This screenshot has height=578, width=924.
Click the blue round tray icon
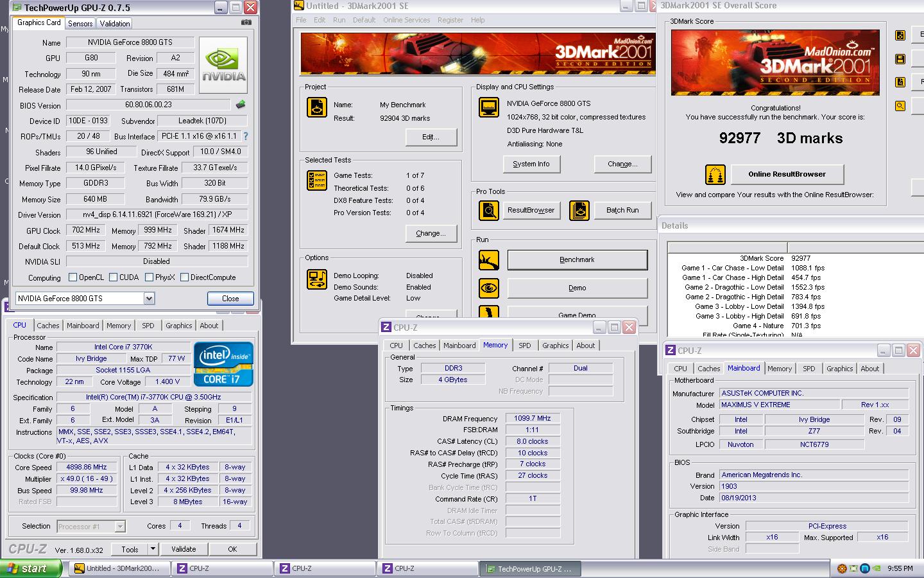(865, 568)
